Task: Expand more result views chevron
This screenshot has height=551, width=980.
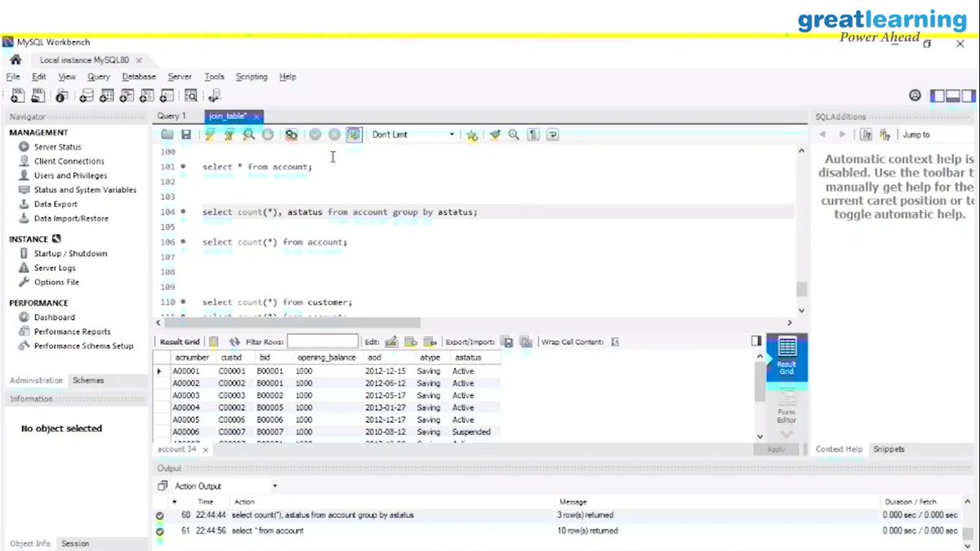Action: pos(786,434)
